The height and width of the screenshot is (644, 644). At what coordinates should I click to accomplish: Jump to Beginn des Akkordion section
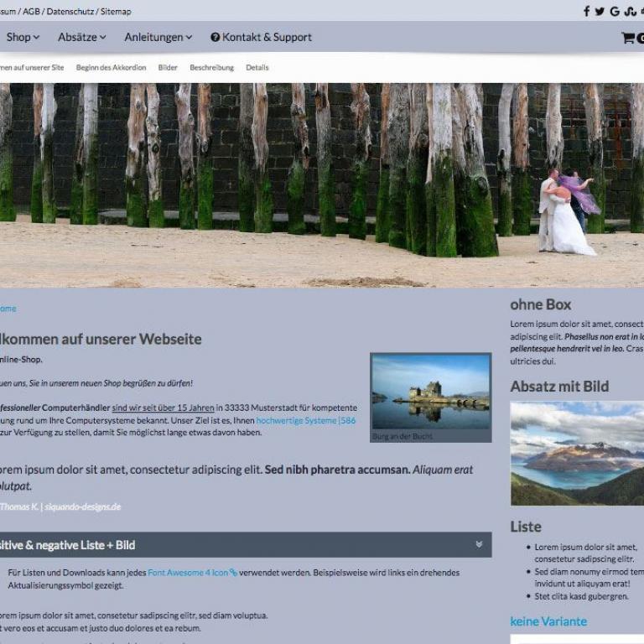coord(111,68)
